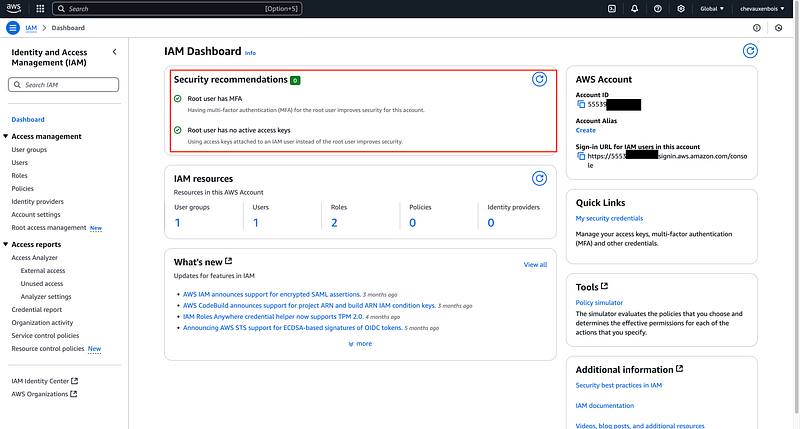Click Info link beside IAM Dashboard title

click(x=250, y=53)
